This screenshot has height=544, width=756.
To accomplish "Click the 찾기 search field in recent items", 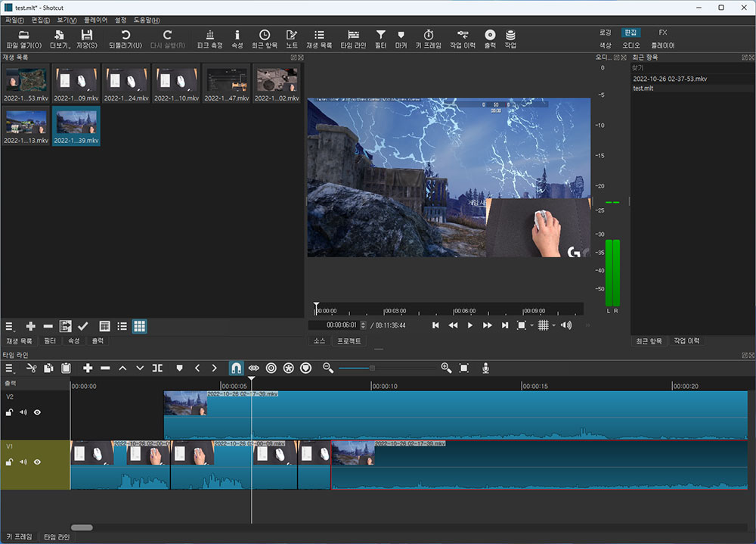I will pyautogui.click(x=692, y=68).
